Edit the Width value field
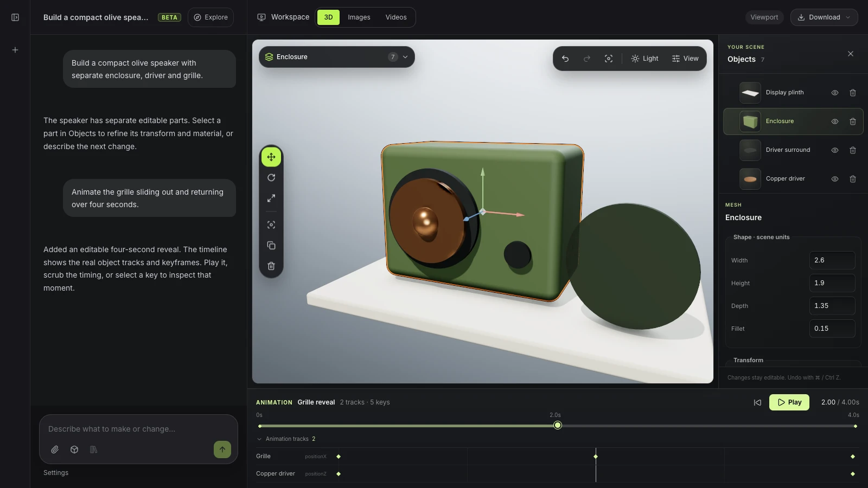This screenshot has height=488, width=868. (832, 260)
